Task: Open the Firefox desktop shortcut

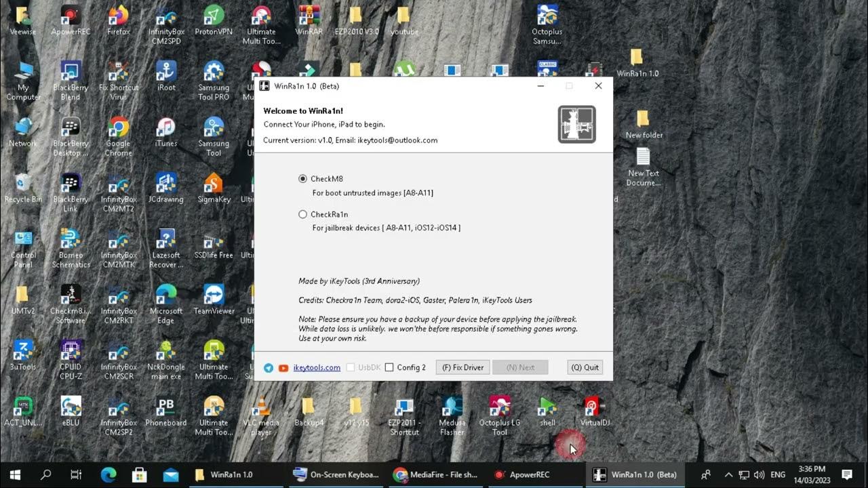Action: (118, 21)
